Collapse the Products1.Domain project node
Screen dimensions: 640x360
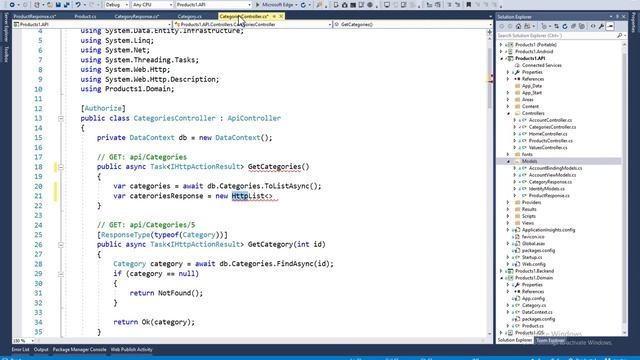click(x=501, y=278)
